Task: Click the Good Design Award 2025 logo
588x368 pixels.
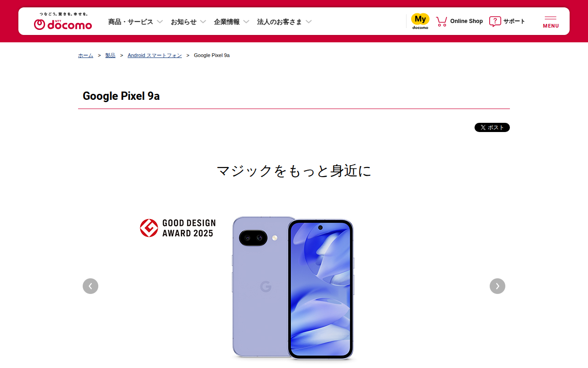Action: pyautogui.click(x=178, y=228)
